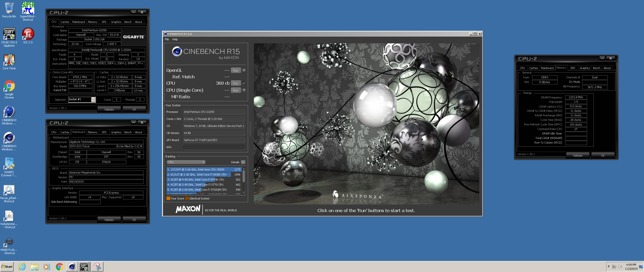This screenshot has width=644, height=272.
Task: Open the File menu in Cinebench
Action: click(167, 39)
